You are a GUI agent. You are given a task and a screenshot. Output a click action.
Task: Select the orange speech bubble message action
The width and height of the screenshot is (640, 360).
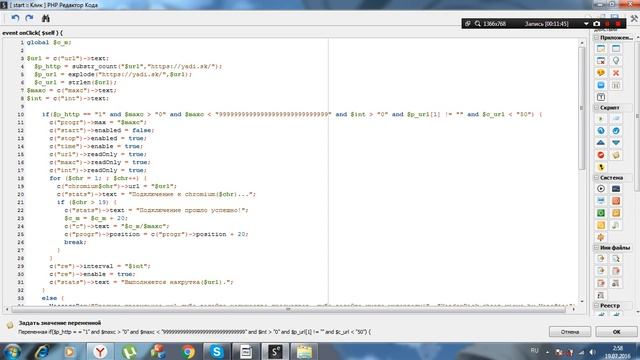[x=601, y=73]
